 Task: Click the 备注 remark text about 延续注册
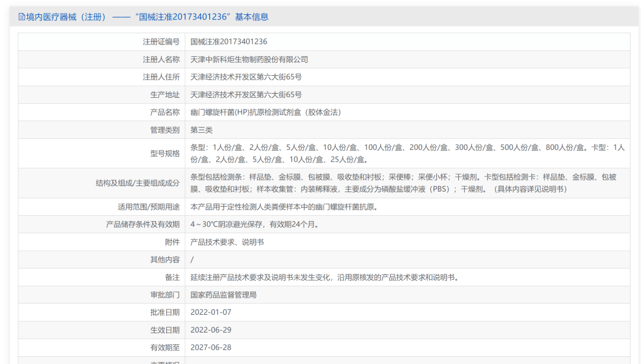click(x=324, y=277)
